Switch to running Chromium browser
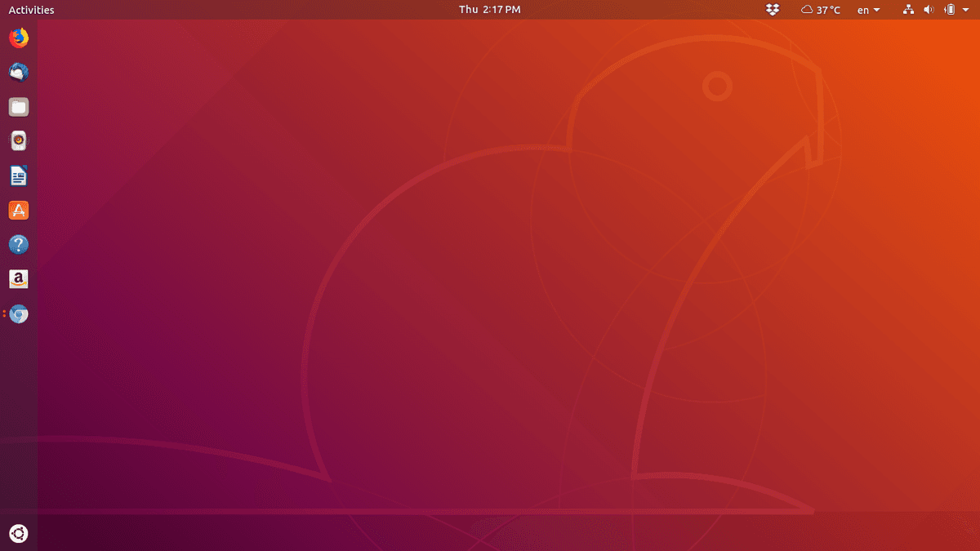Image resolution: width=980 pixels, height=551 pixels. [19, 314]
